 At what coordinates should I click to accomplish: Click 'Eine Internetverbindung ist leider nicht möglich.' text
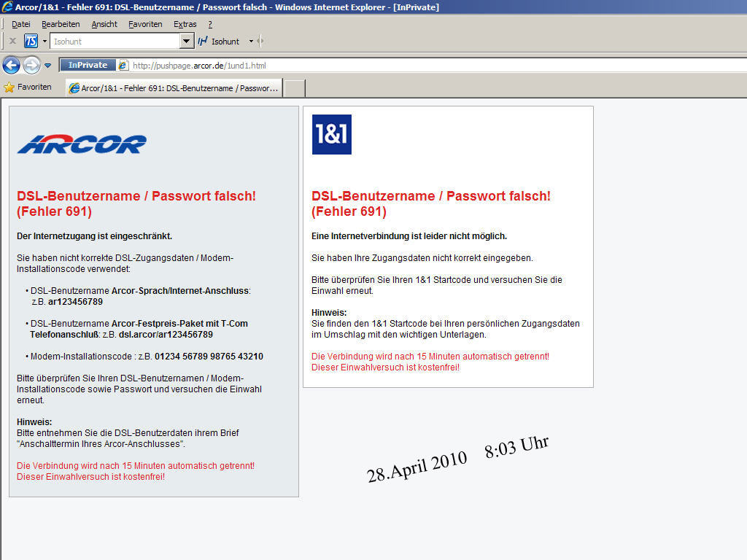pyautogui.click(x=409, y=236)
